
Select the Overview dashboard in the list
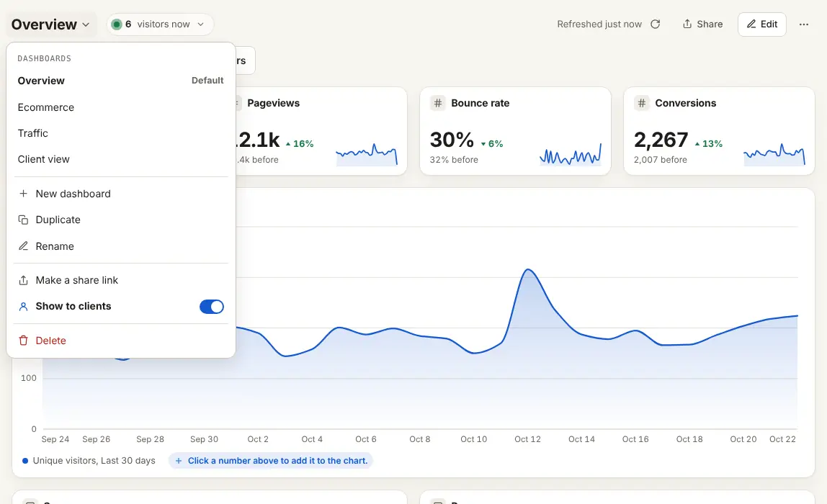tap(120, 81)
